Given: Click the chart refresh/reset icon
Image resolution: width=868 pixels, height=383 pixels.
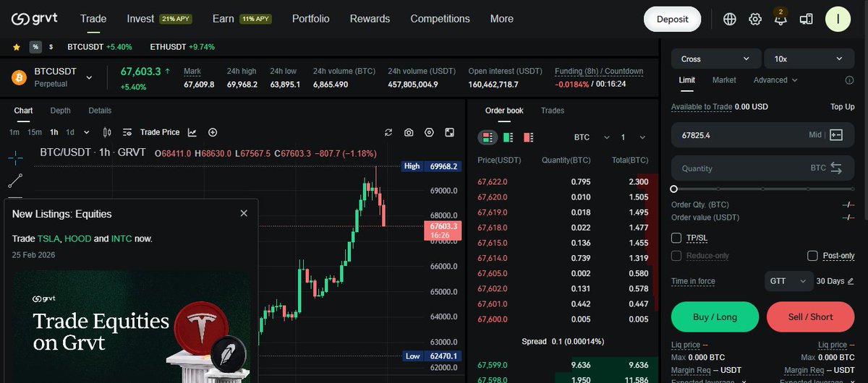Looking at the screenshot, I should [388, 132].
